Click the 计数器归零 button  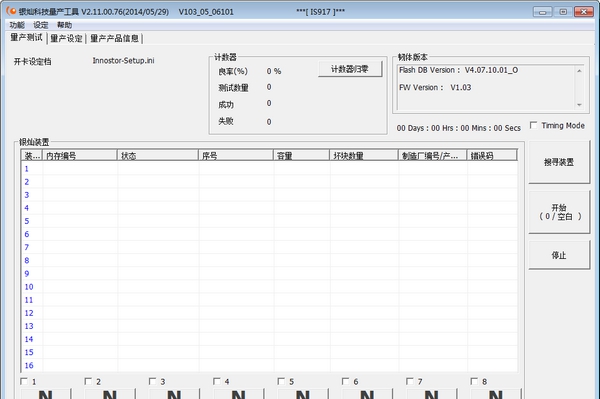click(x=350, y=69)
